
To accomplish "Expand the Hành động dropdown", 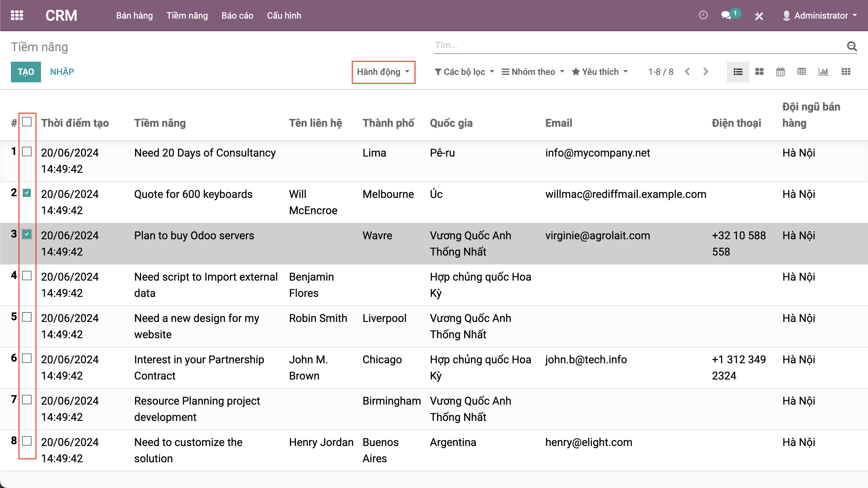I will [383, 72].
